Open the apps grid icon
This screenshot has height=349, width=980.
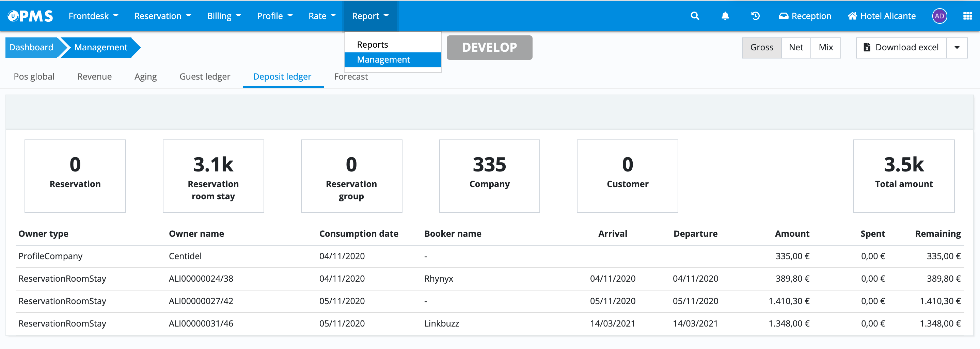967,16
